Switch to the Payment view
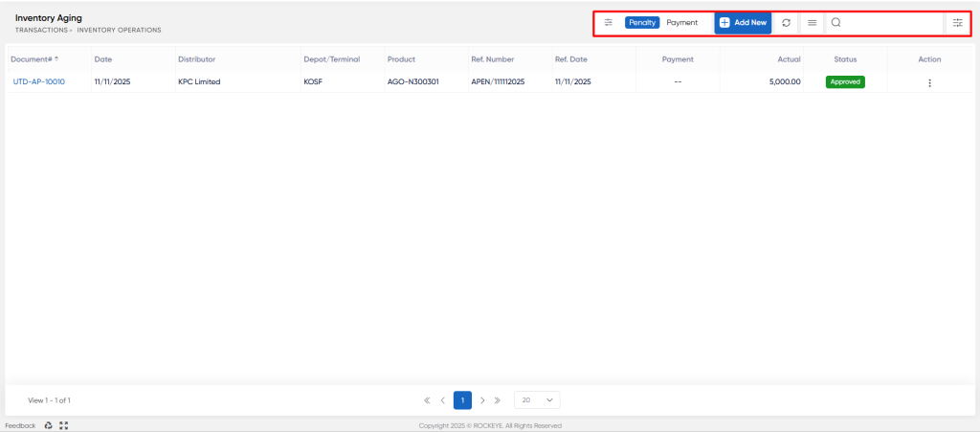The width and height of the screenshot is (980, 432). pyautogui.click(x=681, y=22)
